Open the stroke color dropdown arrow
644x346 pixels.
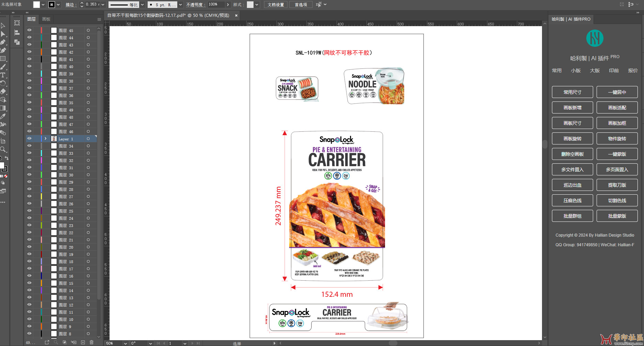(58, 4)
